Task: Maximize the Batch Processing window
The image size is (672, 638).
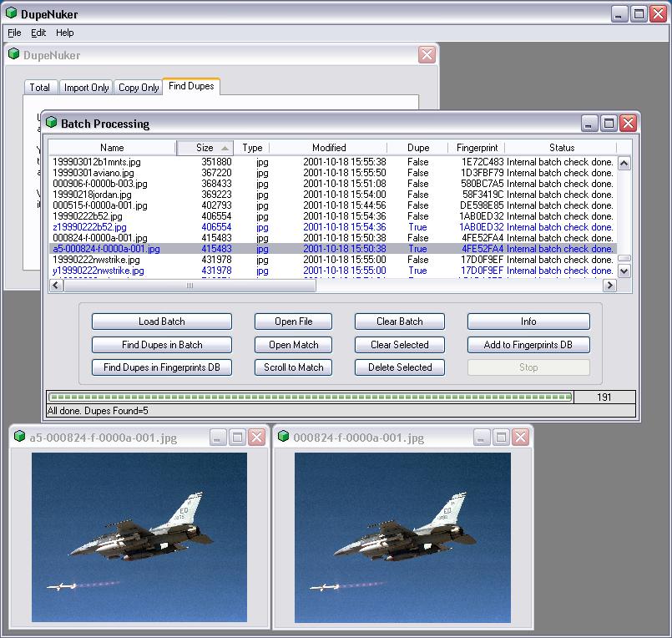Action: click(x=609, y=124)
